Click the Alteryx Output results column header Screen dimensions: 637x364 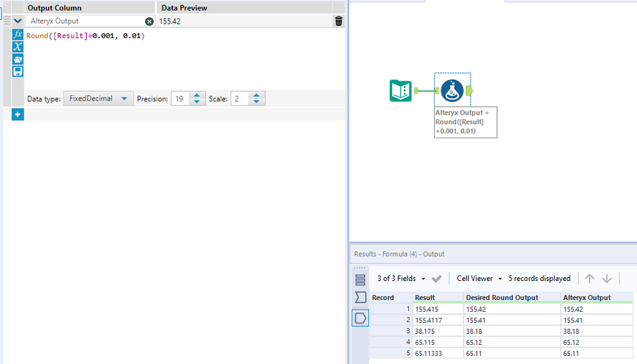point(597,298)
